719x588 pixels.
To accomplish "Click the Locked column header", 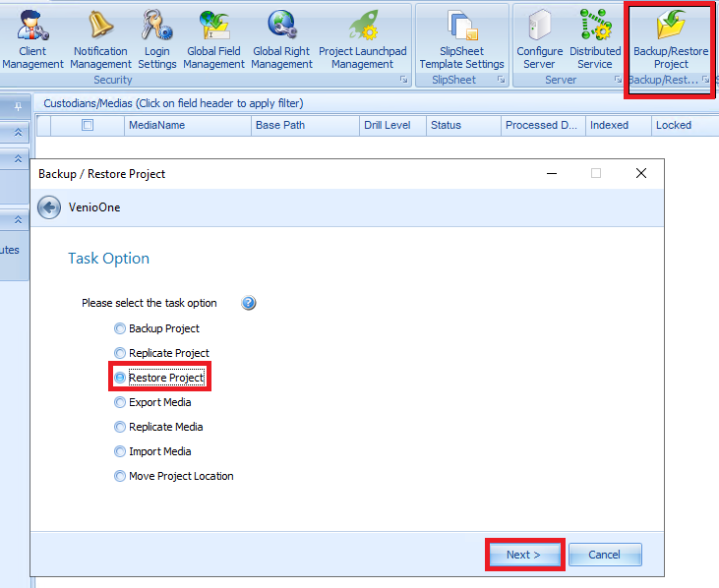I will [685, 126].
